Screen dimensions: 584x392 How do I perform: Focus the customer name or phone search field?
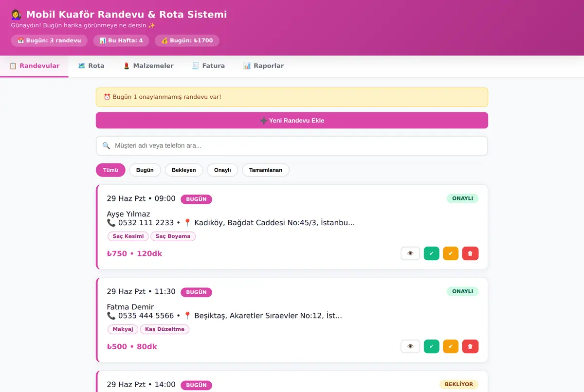tap(292, 146)
